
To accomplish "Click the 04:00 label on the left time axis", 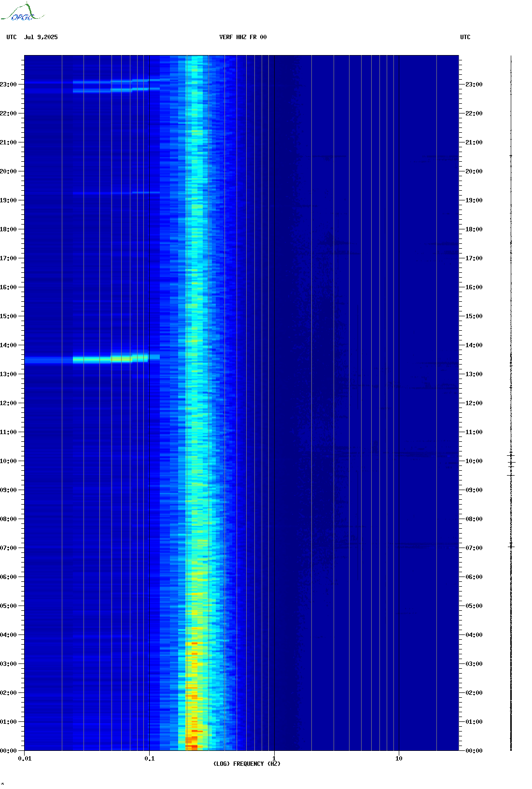I will coord(8,635).
